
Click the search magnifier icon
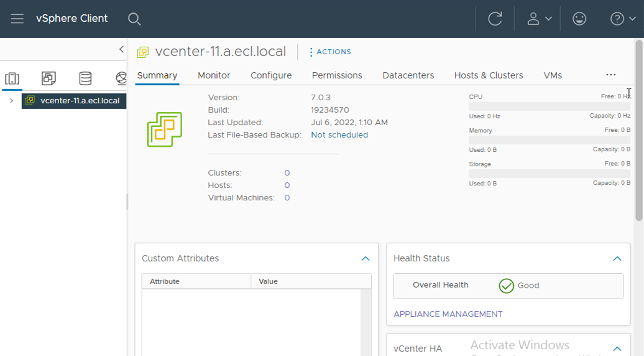click(x=134, y=19)
